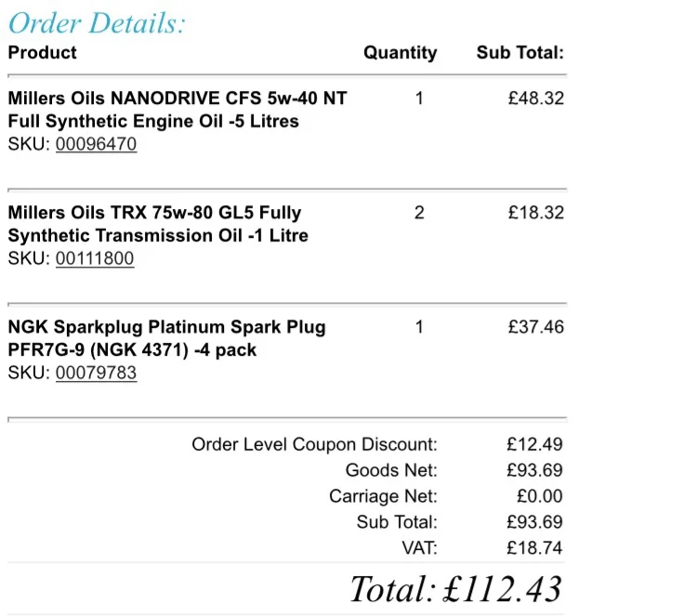Select Millers Oils NANODRIVE product name
Viewport: 696px width, 616px height.
coord(177,110)
